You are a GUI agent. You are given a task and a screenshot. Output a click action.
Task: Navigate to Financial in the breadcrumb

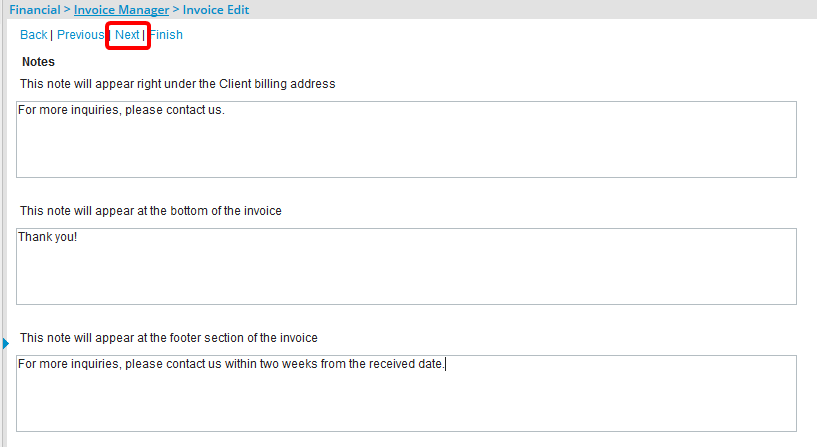(x=34, y=10)
